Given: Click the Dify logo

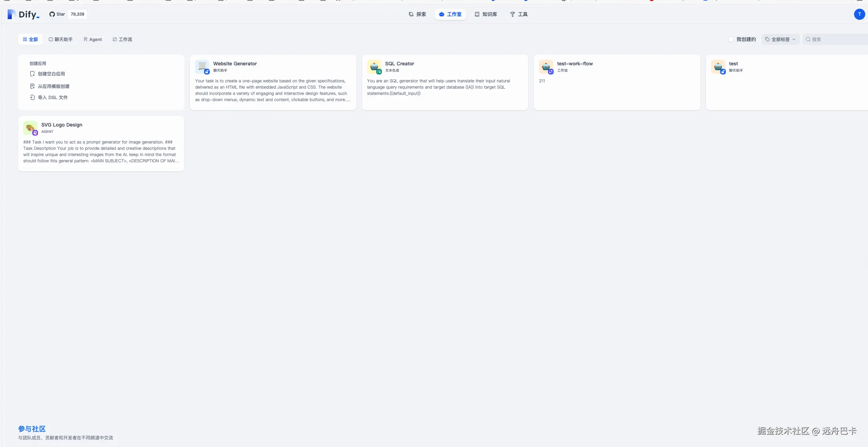Looking at the screenshot, I should coord(23,14).
